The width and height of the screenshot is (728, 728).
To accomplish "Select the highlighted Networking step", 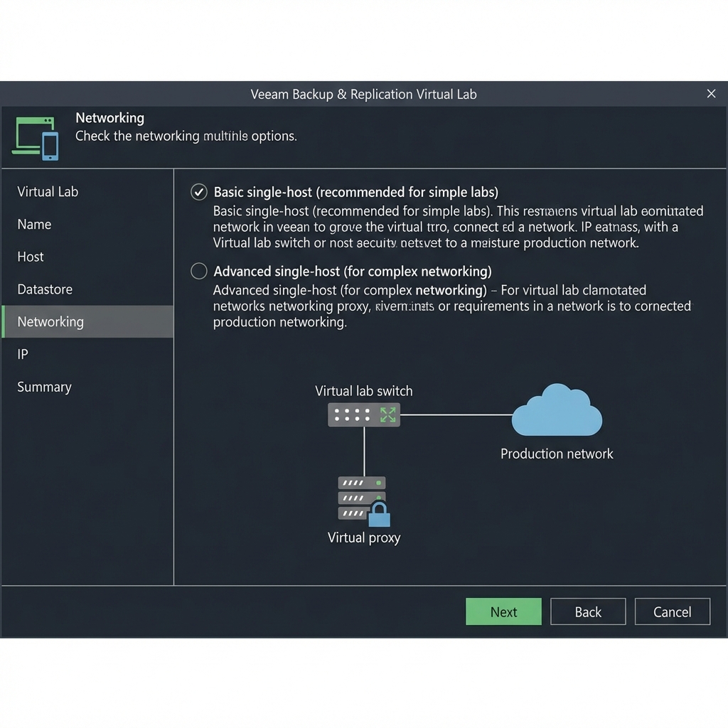I will (50, 321).
